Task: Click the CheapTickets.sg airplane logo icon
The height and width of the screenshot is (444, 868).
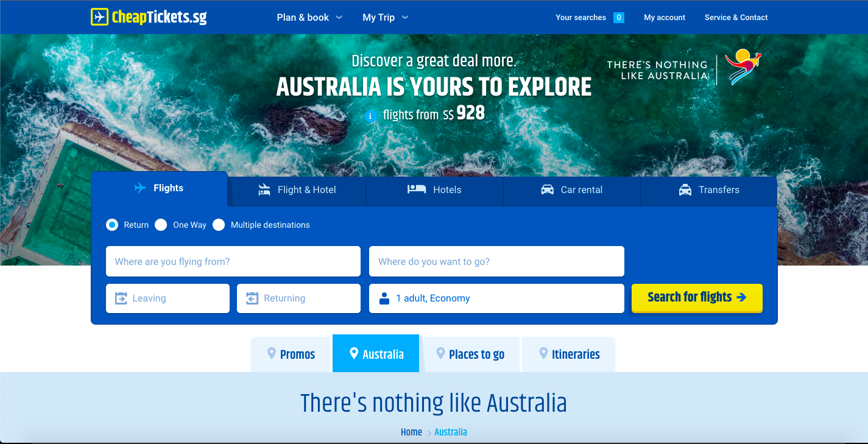Action: (x=100, y=17)
